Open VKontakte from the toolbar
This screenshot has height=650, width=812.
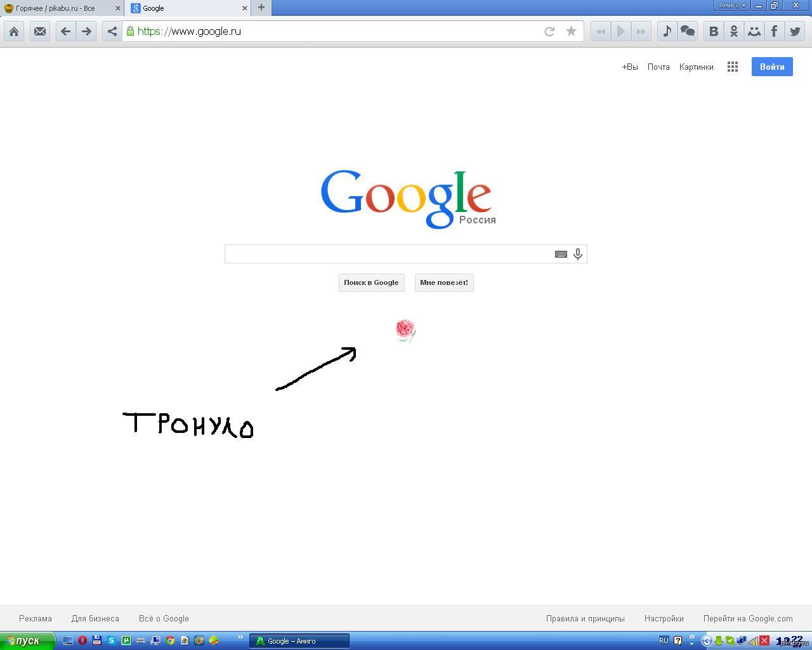(714, 31)
